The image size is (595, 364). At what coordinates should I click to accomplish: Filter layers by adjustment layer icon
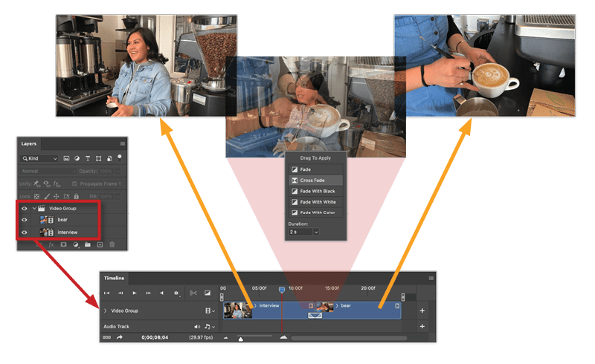pyautogui.click(x=77, y=158)
